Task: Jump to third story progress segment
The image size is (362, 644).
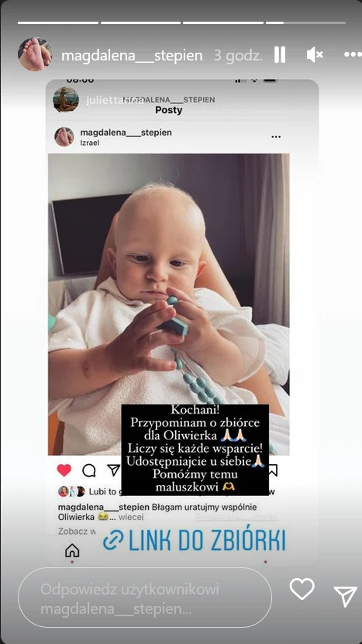Action: point(223,22)
